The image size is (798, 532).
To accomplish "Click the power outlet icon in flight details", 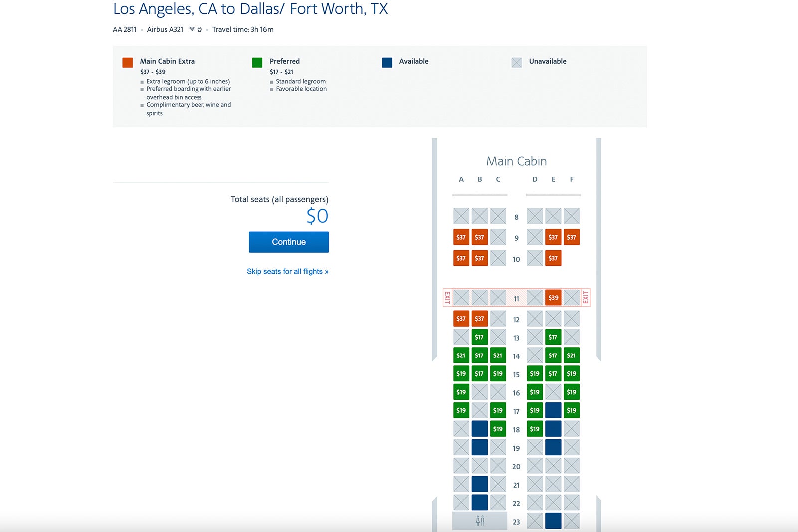I will coord(199,29).
